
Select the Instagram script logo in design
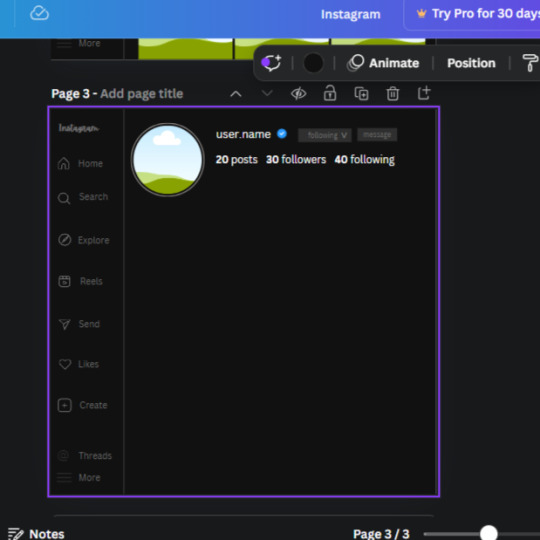(79, 128)
